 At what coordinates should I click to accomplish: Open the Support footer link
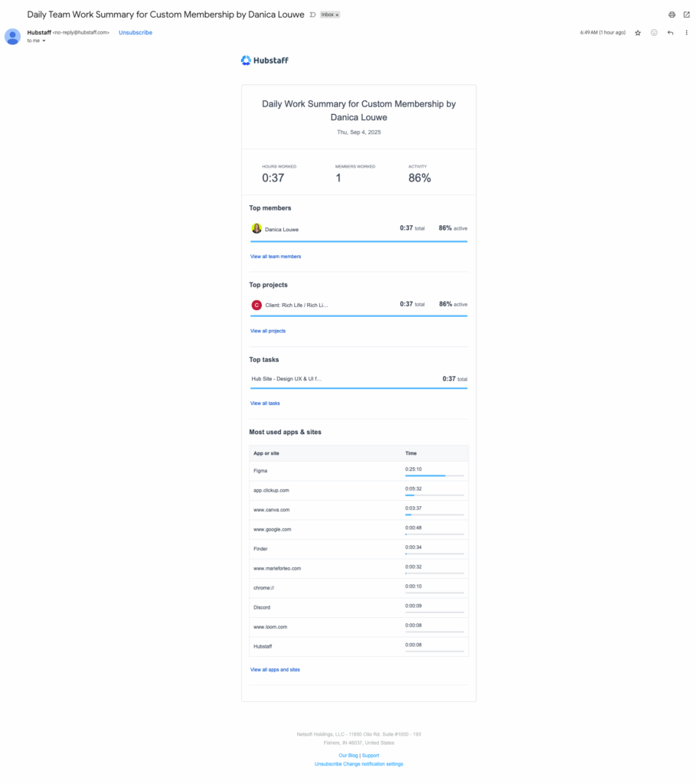pos(371,756)
